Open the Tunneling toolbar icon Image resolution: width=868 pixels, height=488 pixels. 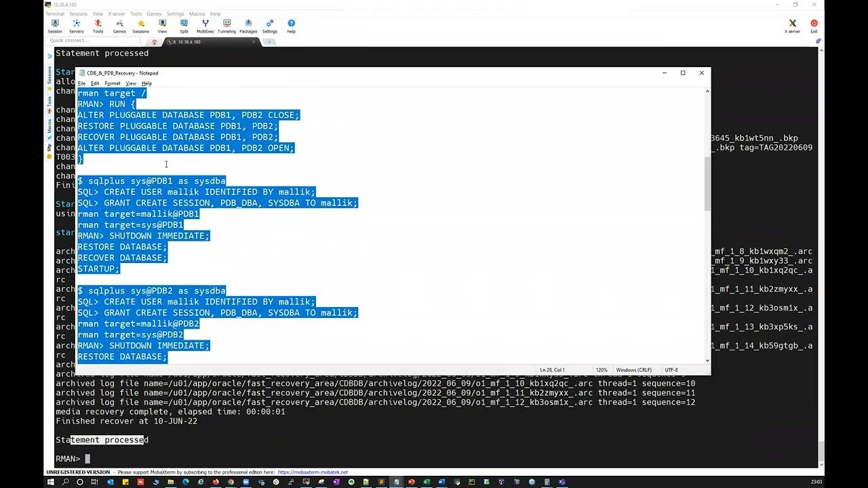226,26
